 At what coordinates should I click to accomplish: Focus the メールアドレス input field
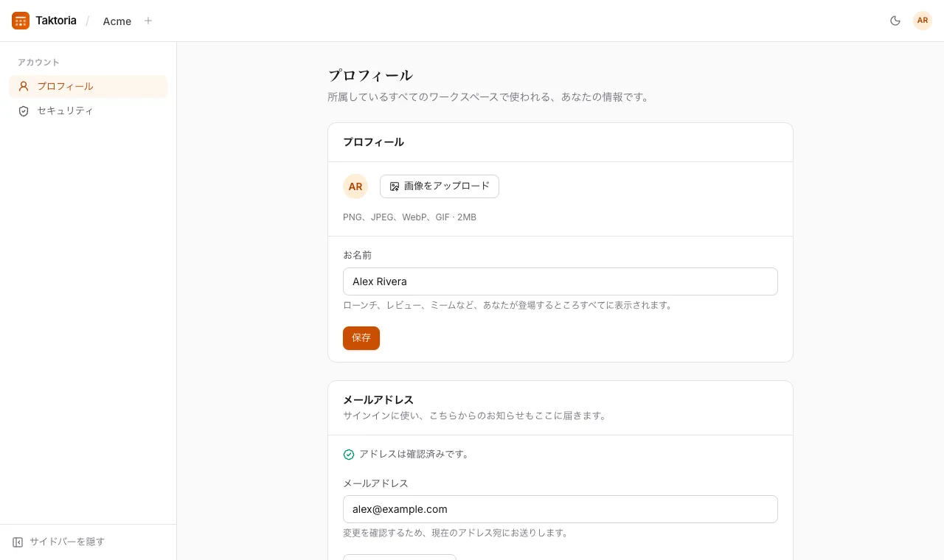pos(560,509)
